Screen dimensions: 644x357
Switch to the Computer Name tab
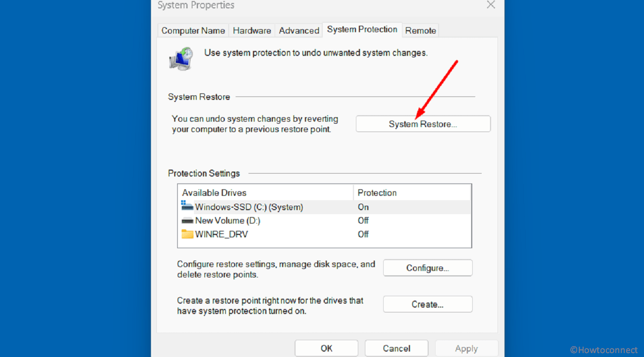click(x=193, y=31)
